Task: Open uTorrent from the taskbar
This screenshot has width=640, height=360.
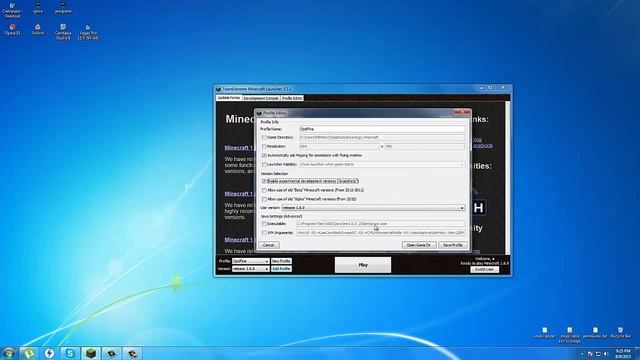Action: (28, 353)
